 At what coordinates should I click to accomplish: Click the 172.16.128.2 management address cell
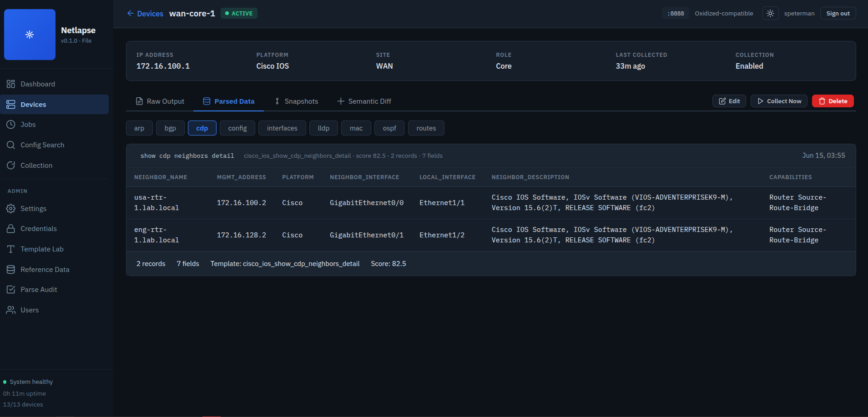tap(242, 235)
